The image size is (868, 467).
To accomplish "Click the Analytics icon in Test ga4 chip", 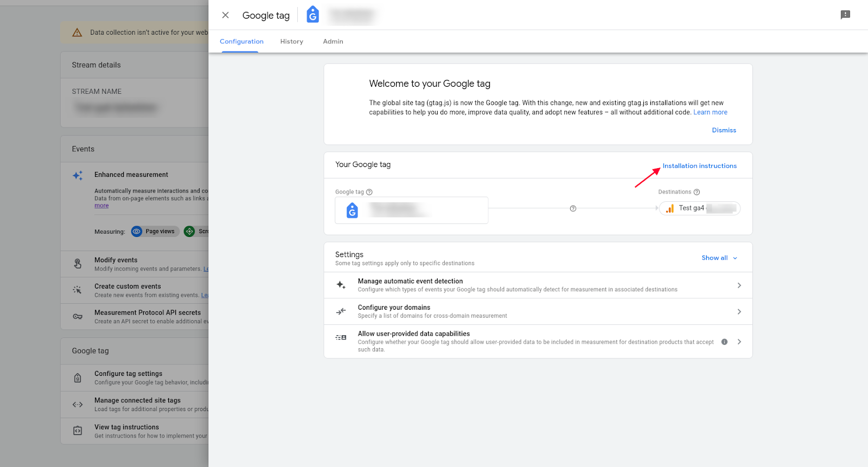I will pos(670,208).
